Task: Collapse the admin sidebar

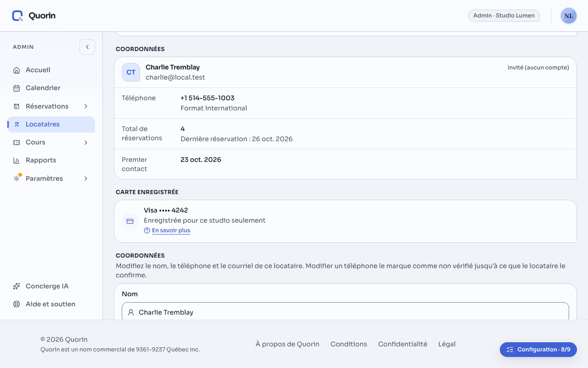Action: tap(87, 47)
